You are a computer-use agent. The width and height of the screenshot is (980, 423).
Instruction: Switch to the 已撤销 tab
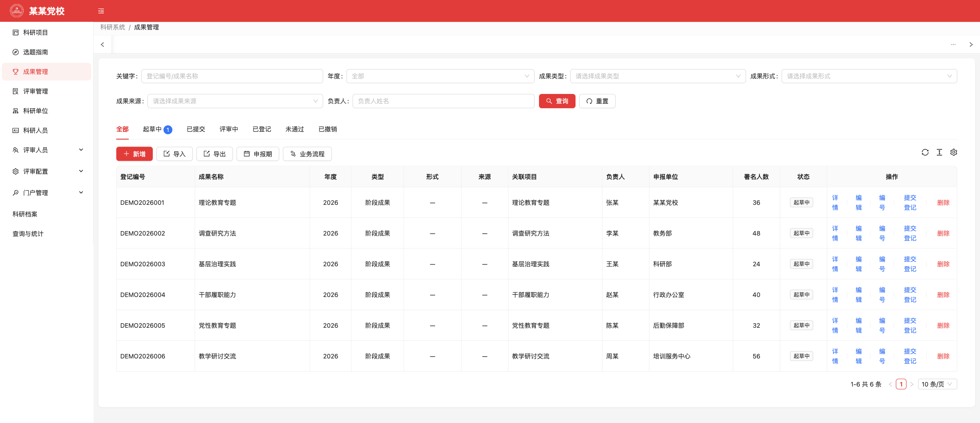click(x=328, y=129)
